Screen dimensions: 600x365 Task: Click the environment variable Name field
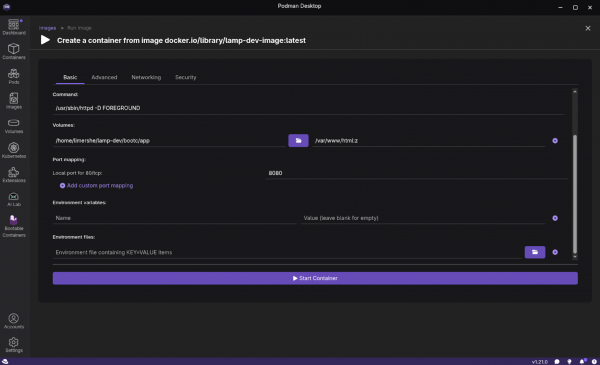point(174,218)
